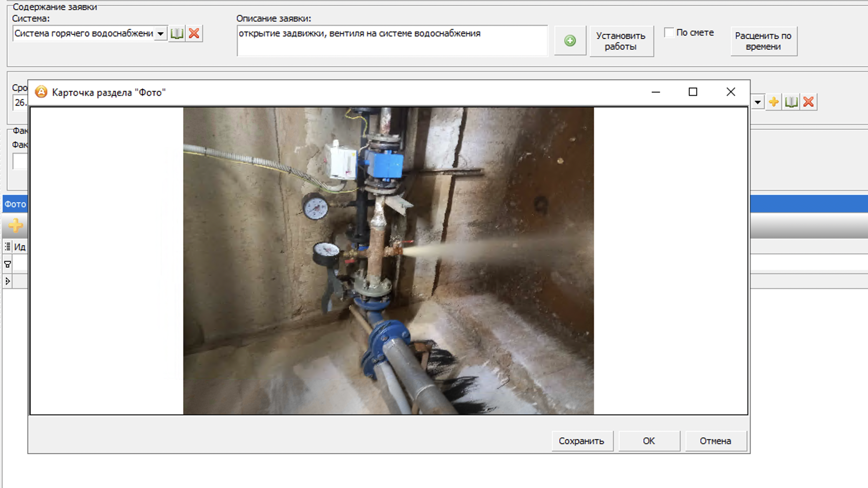Click the Установить работы button
Viewport: 868px width, 488px height.
tap(621, 41)
